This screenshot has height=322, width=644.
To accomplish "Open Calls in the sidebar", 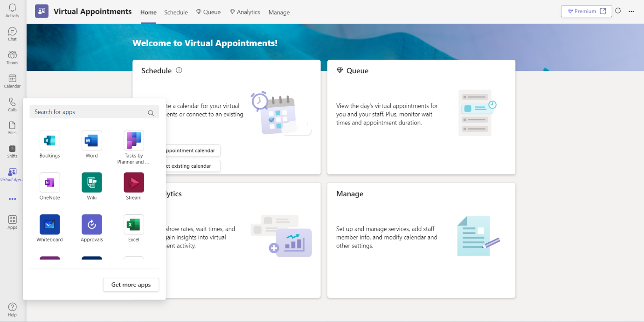I will coord(12,104).
